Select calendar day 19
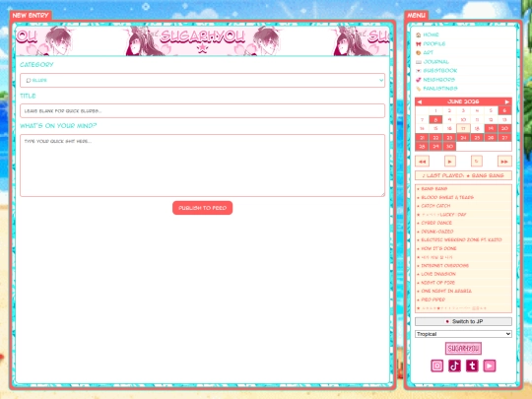Screen dimensions: 532x399 491,129
